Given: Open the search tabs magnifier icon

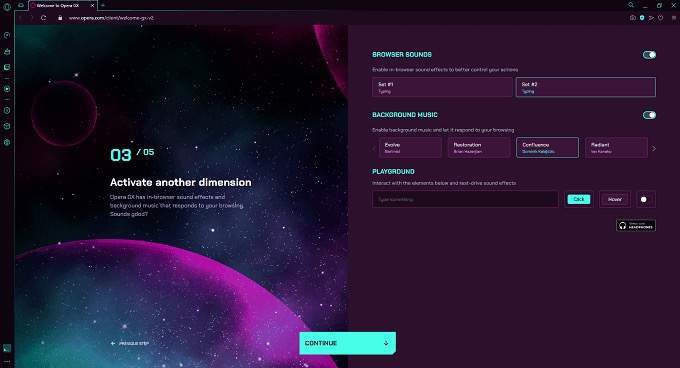Looking at the screenshot, I should [631, 5].
